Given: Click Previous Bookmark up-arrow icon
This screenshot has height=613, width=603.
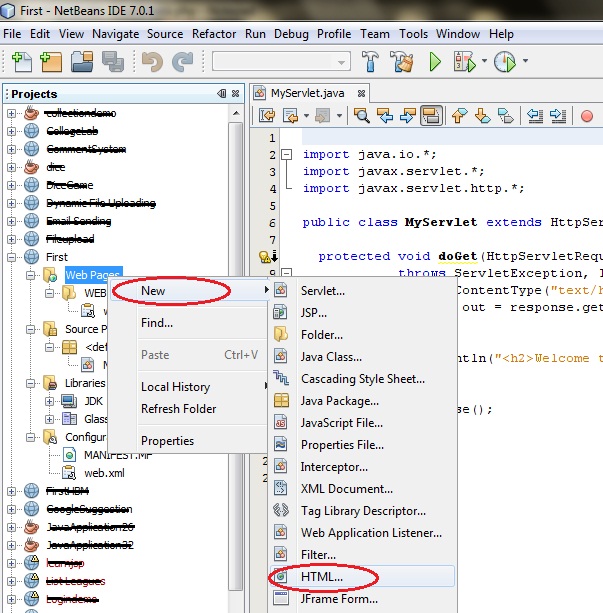Looking at the screenshot, I should 459,116.
